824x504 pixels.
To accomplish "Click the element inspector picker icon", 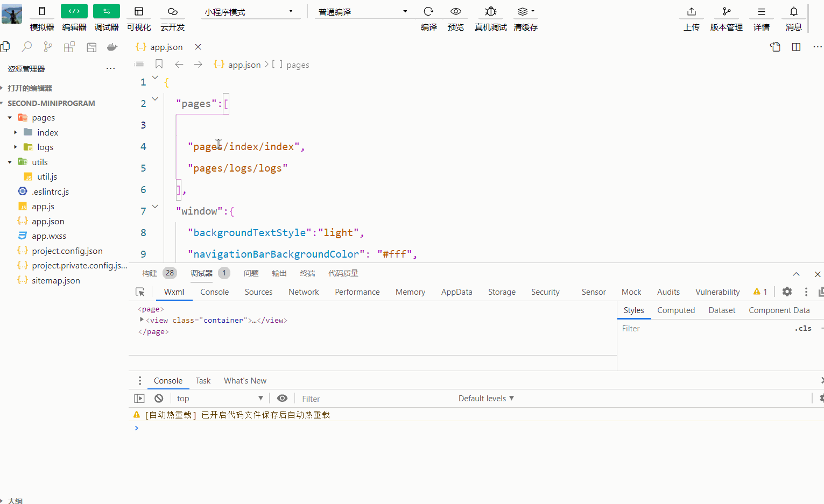I will coord(140,292).
